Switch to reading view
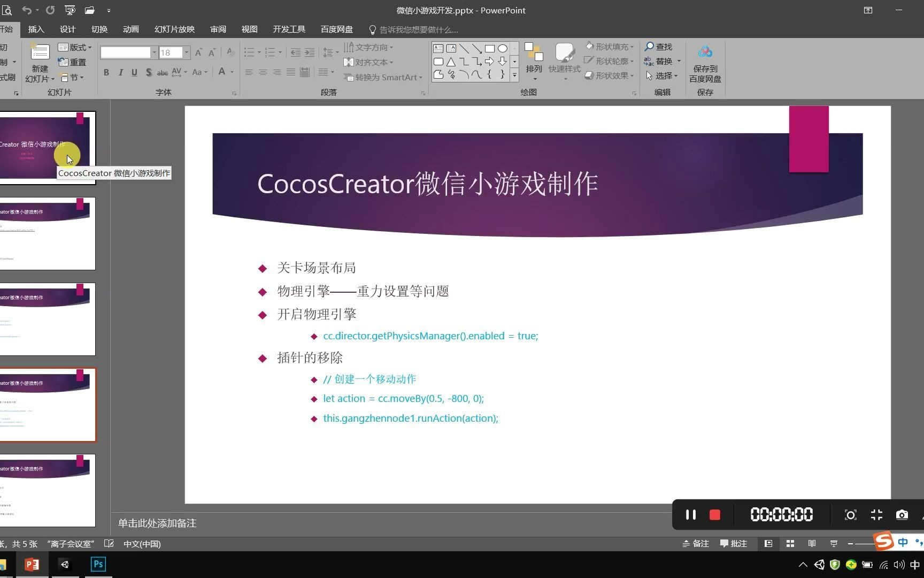Image resolution: width=924 pixels, height=578 pixels. pos(812,544)
